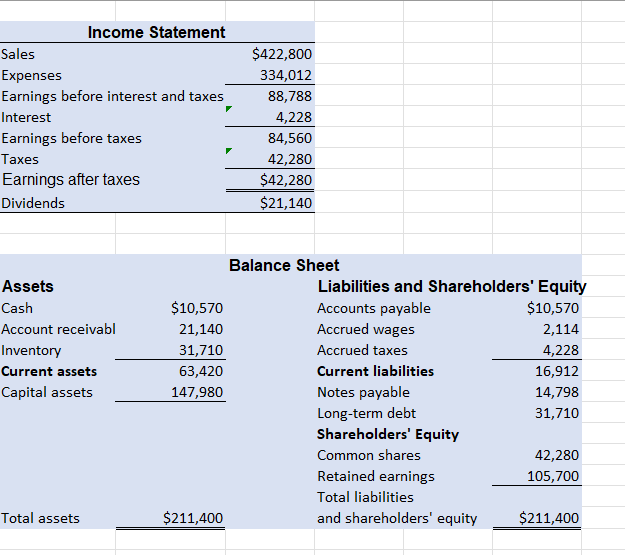Select the Accounts payable amount cell

pos(537,307)
